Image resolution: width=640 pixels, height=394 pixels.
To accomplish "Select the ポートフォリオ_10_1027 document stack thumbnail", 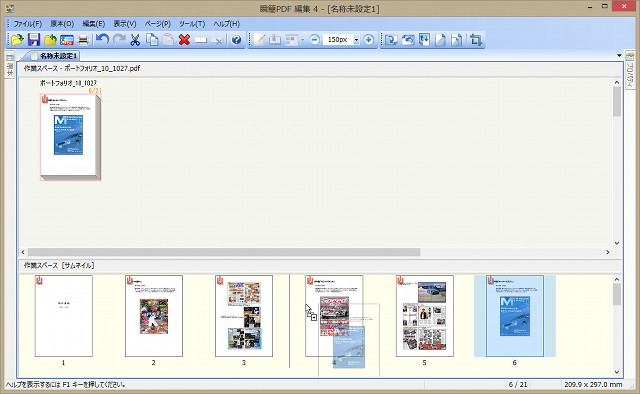I will pyautogui.click(x=70, y=137).
